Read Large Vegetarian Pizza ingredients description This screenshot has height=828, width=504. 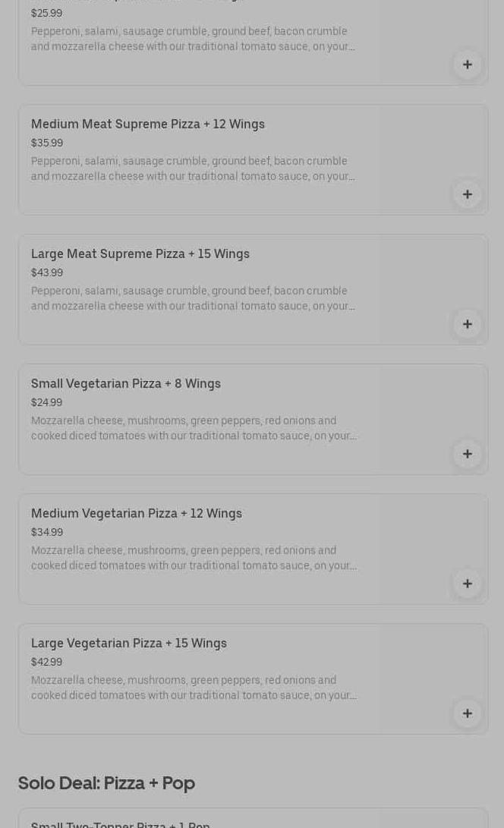[x=194, y=688]
